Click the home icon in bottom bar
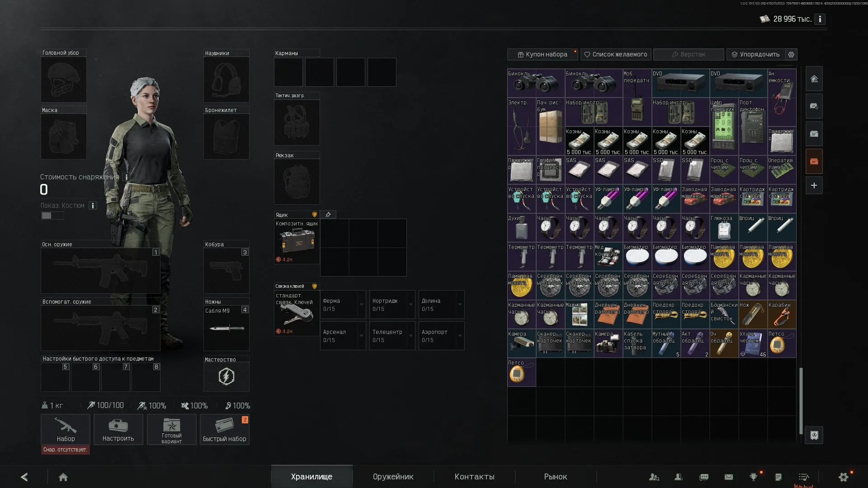Screen dimensions: 868x488 [x=63, y=477]
